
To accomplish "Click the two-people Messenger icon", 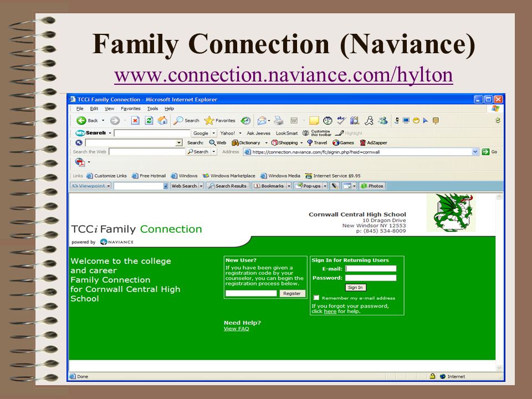I will pyautogui.click(x=383, y=120).
